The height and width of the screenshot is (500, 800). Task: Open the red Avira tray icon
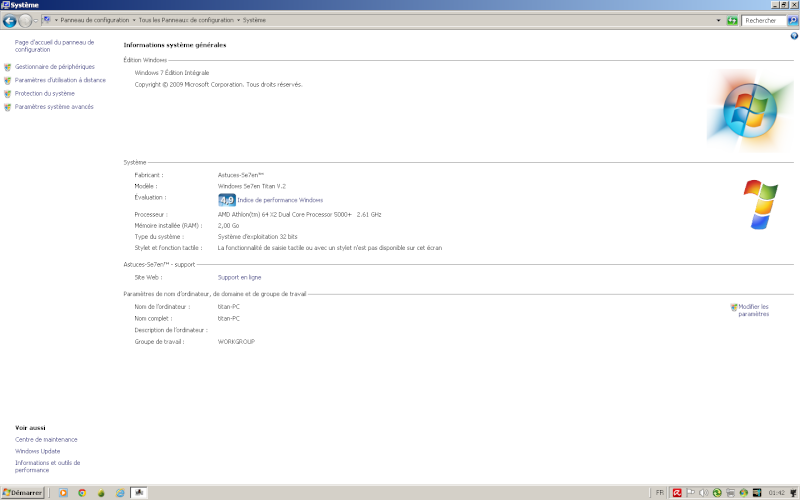[x=677, y=493]
